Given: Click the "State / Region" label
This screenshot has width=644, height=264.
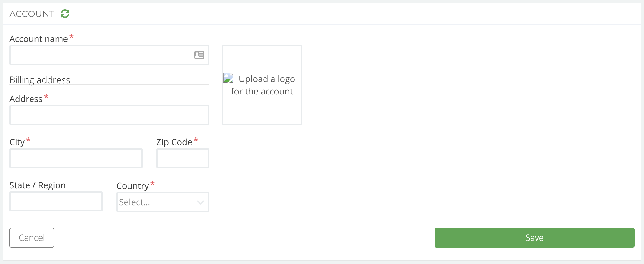Looking at the screenshot, I should (x=38, y=185).
